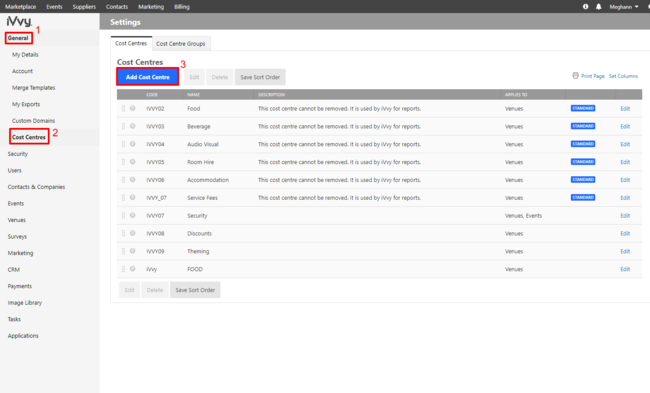The height and width of the screenshot is (393, 650).
Task: Sort by the NAME column header
Action: tap(194, 95)
